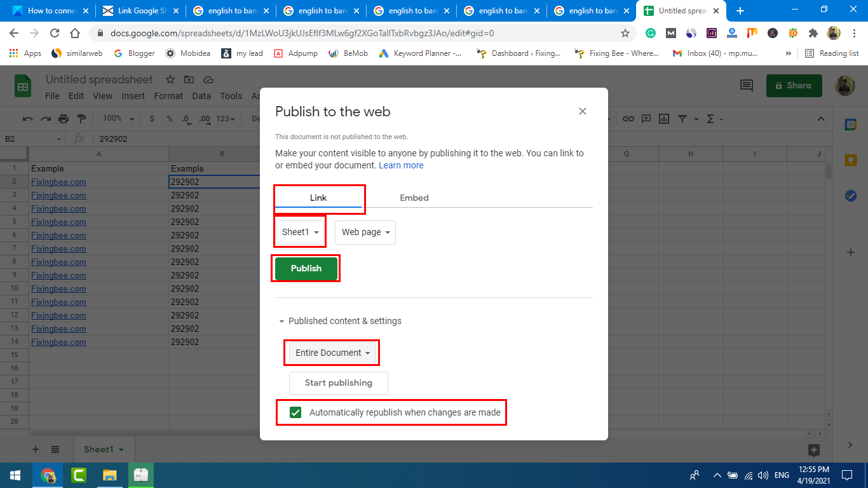Click the Publish green button
The width and height of the screenshot is (868, 488).
(306, 268)
